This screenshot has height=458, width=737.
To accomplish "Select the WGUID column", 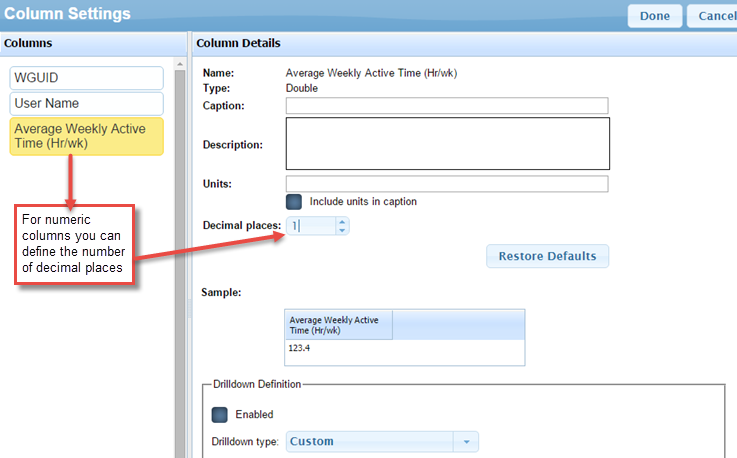I will 86,78.
